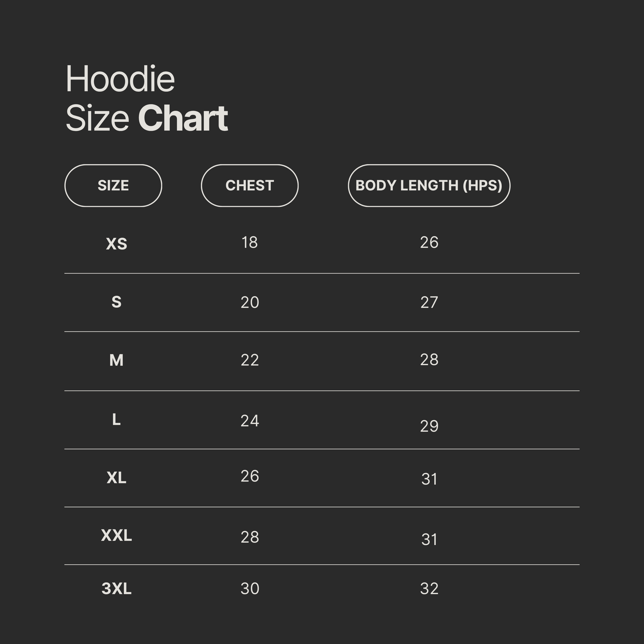Select chest value 22 for size M
Viewport: 644px width, 644px height.
click(x=250, y=360)
